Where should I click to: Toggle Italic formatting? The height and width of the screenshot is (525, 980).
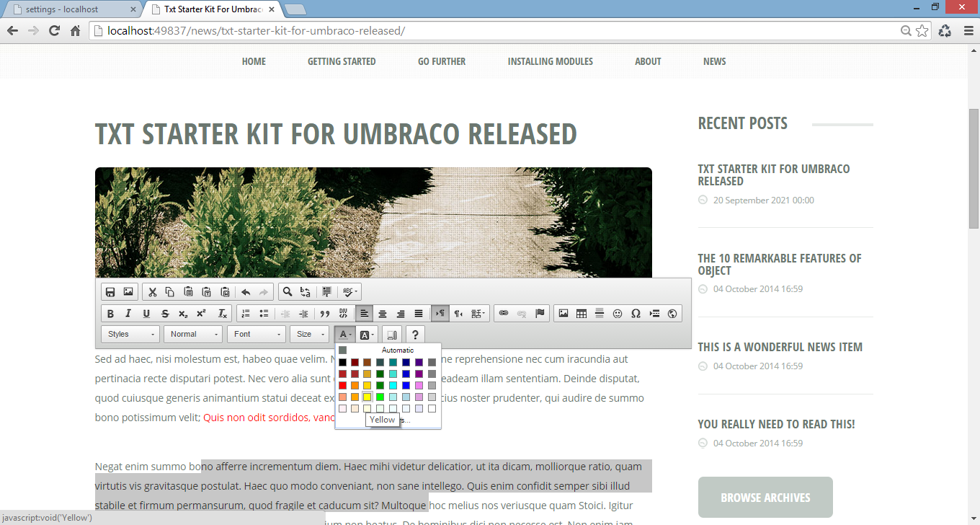[128, 314]
